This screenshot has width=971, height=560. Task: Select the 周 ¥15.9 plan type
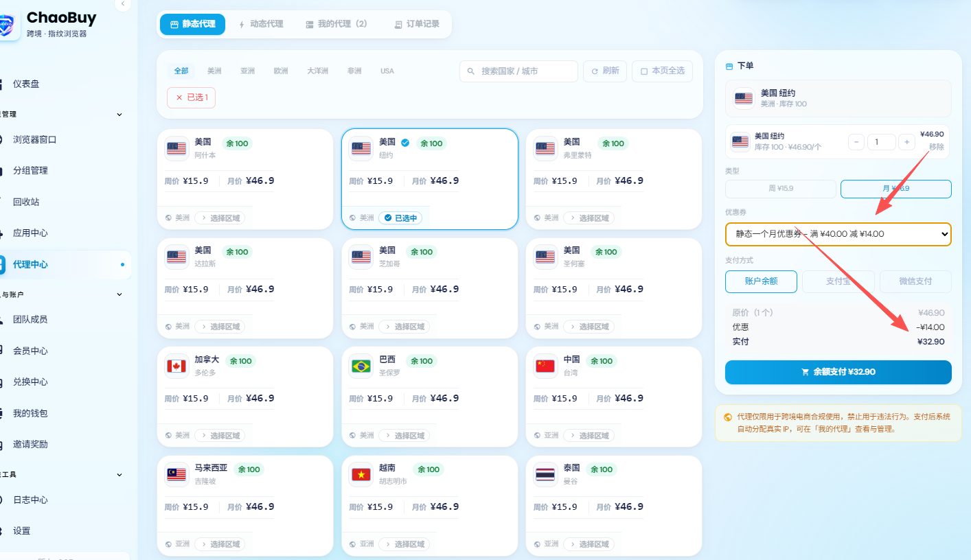coord(781,189)
